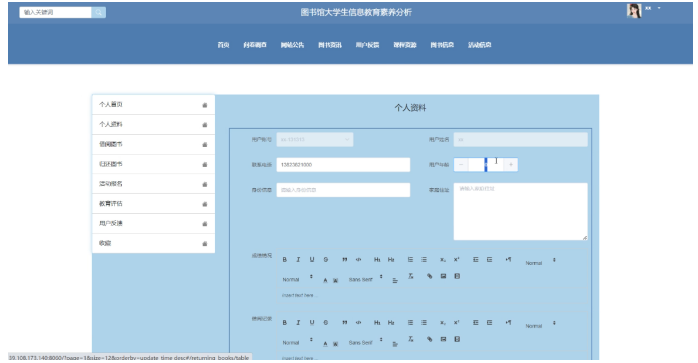Image resolution: width=698 pixels, height=363 pixels.
Task: Open 网站公告 navigation item
Action: click(x=292, y=45)
